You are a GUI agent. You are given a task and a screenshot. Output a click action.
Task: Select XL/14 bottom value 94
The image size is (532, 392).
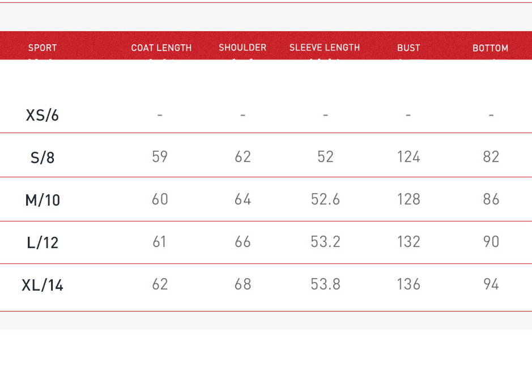491,284
